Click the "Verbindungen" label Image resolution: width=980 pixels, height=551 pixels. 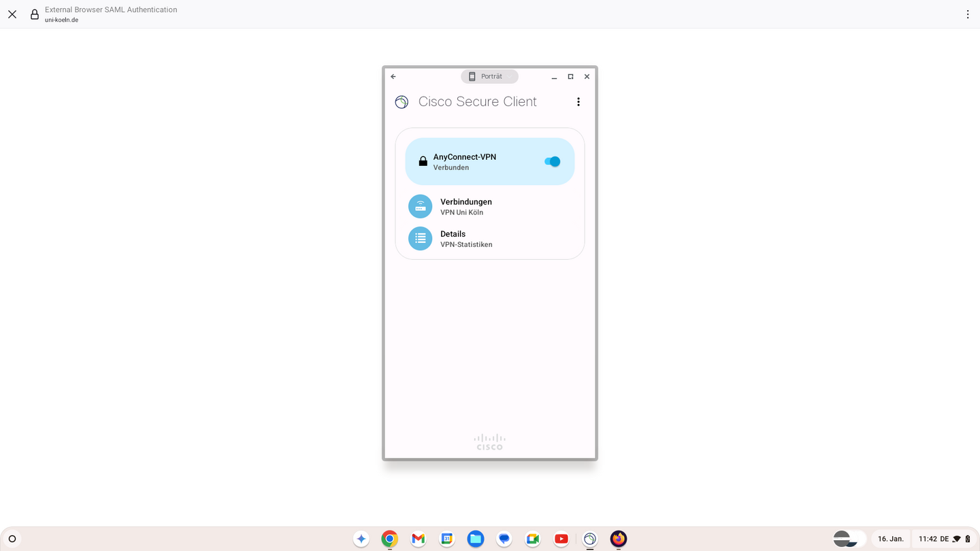[x=466, y=202]
